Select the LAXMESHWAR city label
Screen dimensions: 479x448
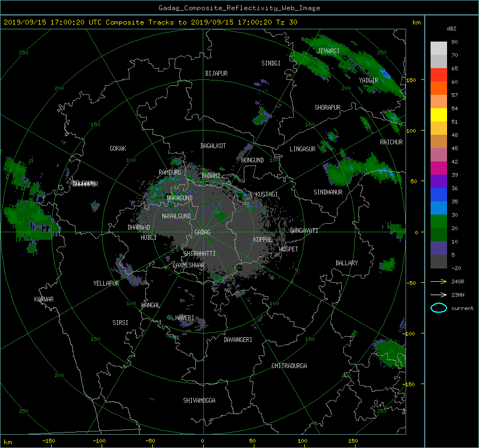click(x=188, y=265)
